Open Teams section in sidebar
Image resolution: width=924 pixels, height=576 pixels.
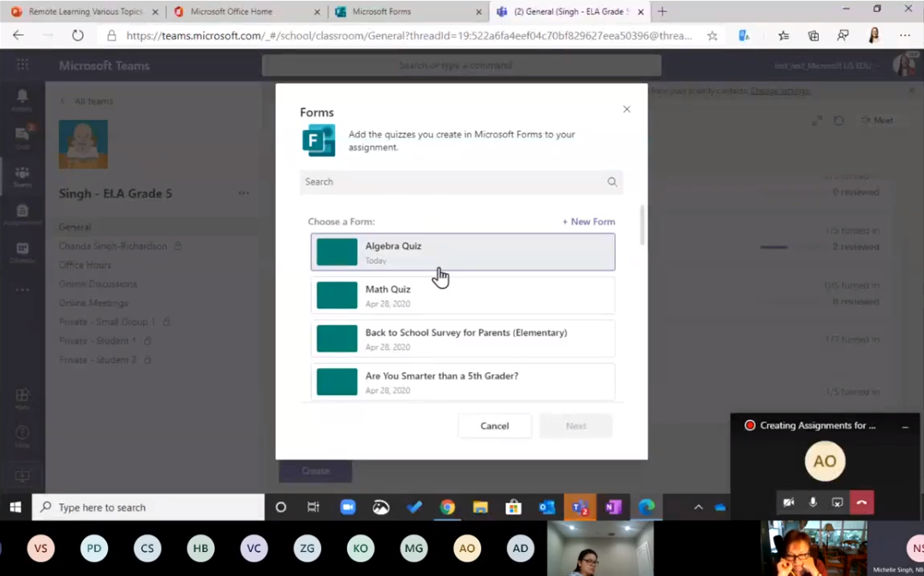pos(21,175)
